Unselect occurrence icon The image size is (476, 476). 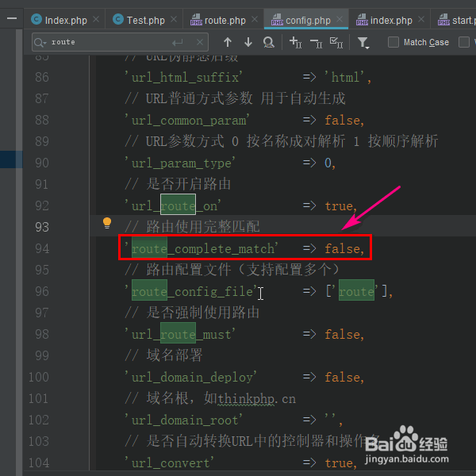coord(316,44)
